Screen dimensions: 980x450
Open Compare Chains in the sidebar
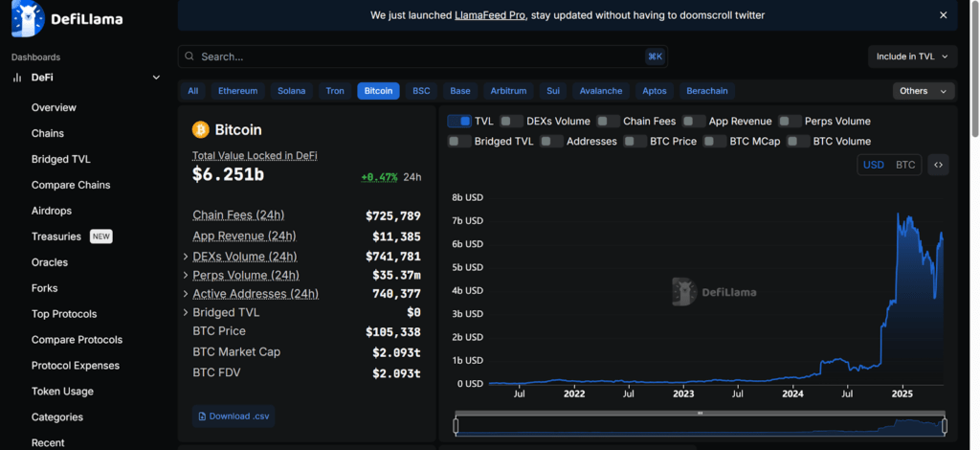pyautogui.click(x=71, y=185)
